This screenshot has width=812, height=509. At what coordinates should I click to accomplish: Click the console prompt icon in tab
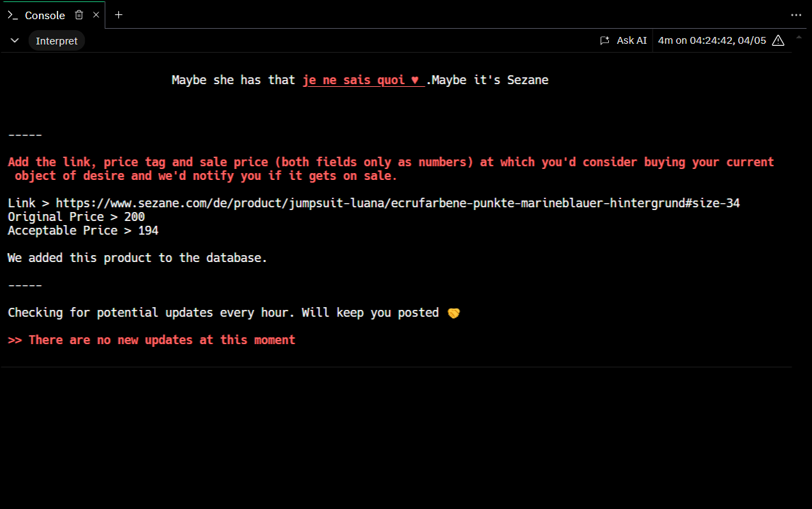coord(13,15)
